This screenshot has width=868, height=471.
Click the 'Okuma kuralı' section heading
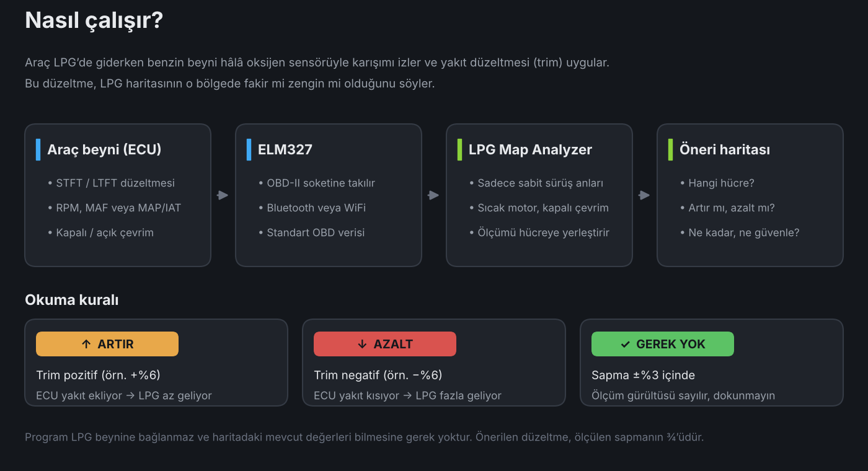[72, 300]
